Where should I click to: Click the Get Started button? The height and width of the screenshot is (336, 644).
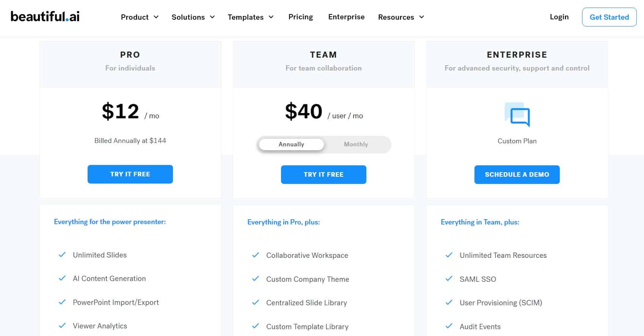(609, 17)
